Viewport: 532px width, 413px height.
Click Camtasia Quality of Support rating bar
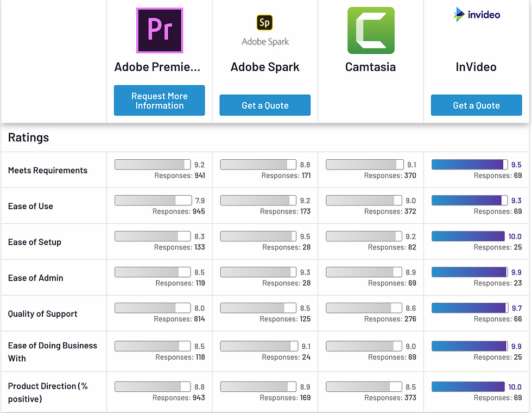point(364,308)
